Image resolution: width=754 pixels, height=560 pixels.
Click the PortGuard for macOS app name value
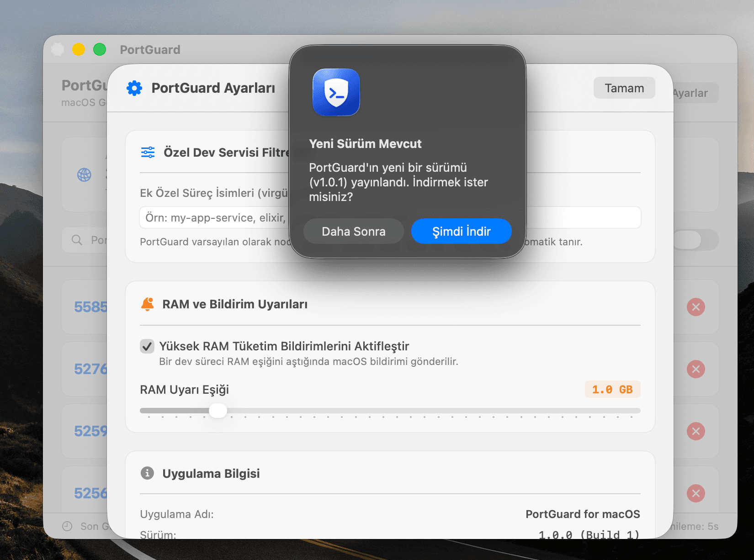point(583,514)
